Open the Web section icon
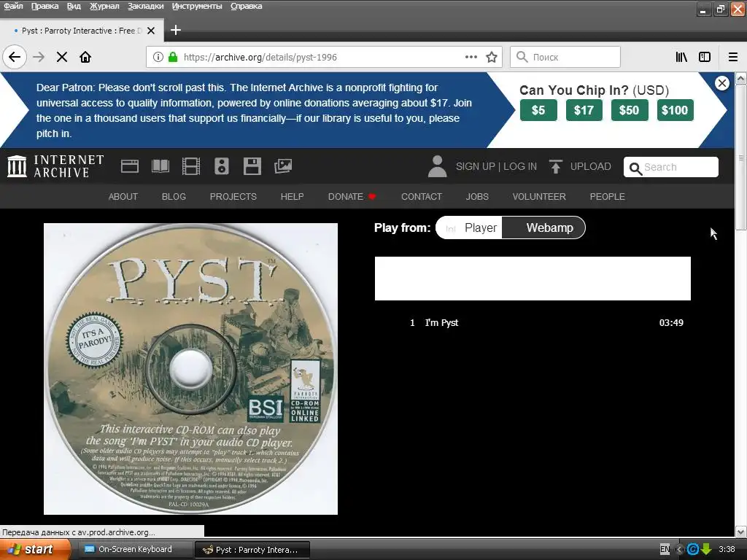 tap(130, 166)
